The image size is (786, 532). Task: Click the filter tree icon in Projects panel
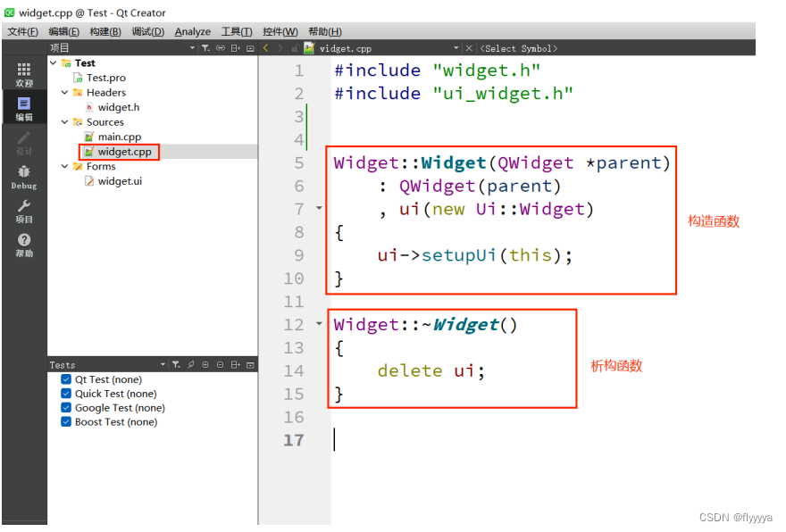(x=205, y=48)
